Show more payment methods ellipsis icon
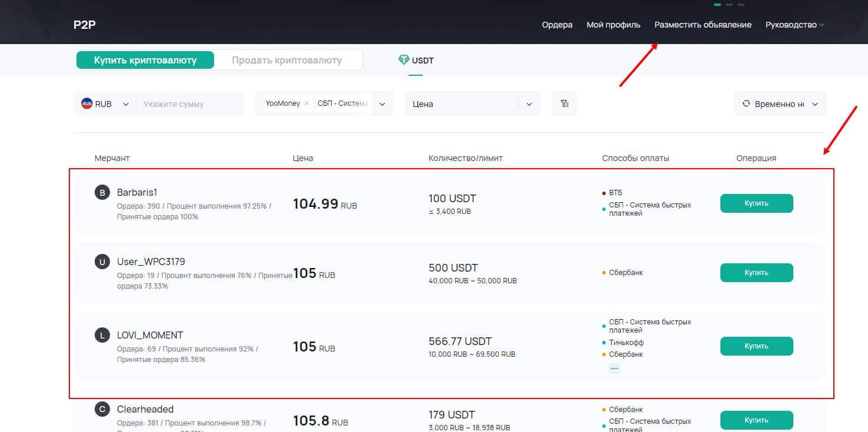The image size is (868, 432). [x=615, y=369]
